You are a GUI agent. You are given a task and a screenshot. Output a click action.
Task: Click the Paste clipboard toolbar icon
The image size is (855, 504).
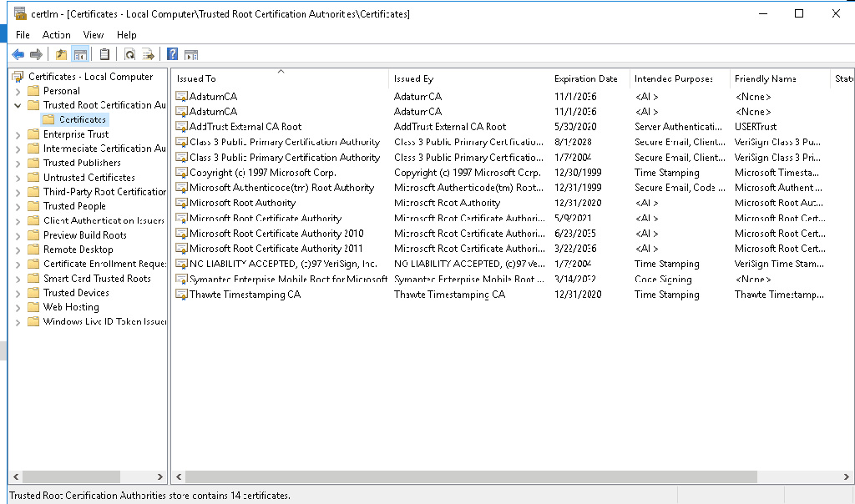point(104,54)
